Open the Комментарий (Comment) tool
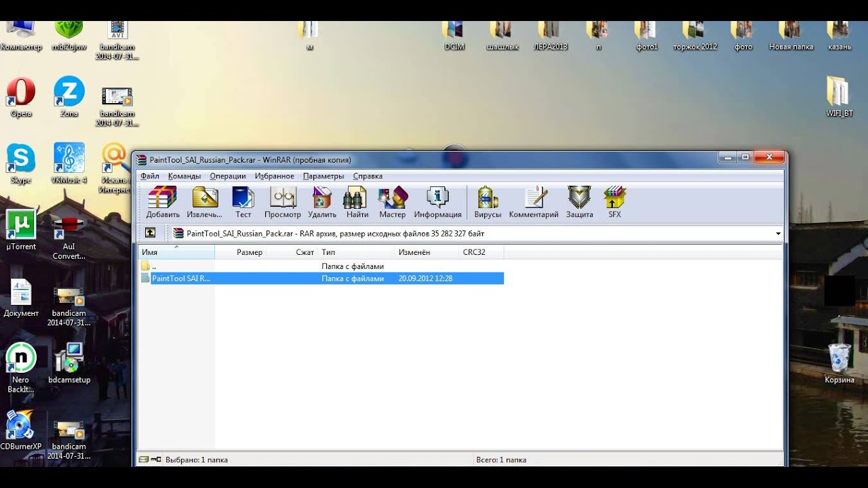The height and width of the screenshot is (488, 868). click(534, 202)
